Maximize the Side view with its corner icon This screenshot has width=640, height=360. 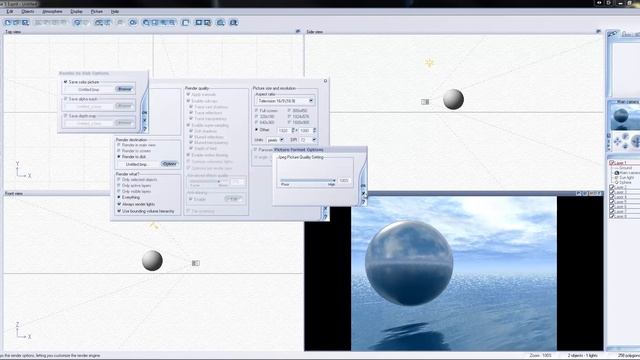pyautogui.click(x=598, y=31)
